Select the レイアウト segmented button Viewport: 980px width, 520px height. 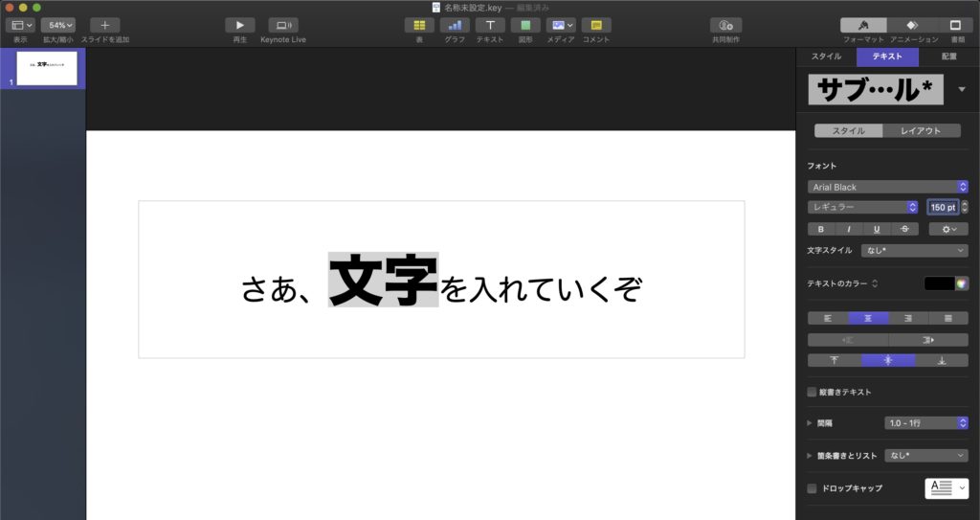[x=922, y=131]
